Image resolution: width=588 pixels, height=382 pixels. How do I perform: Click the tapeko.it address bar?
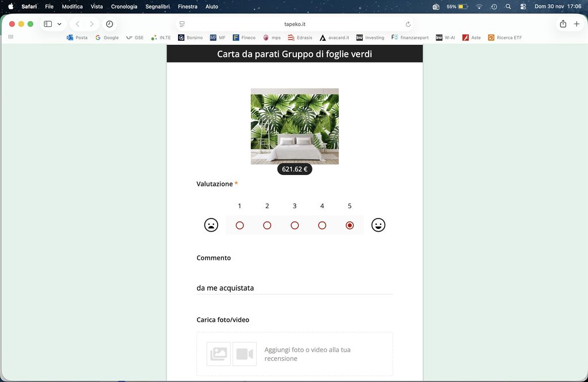coord(295,24)
